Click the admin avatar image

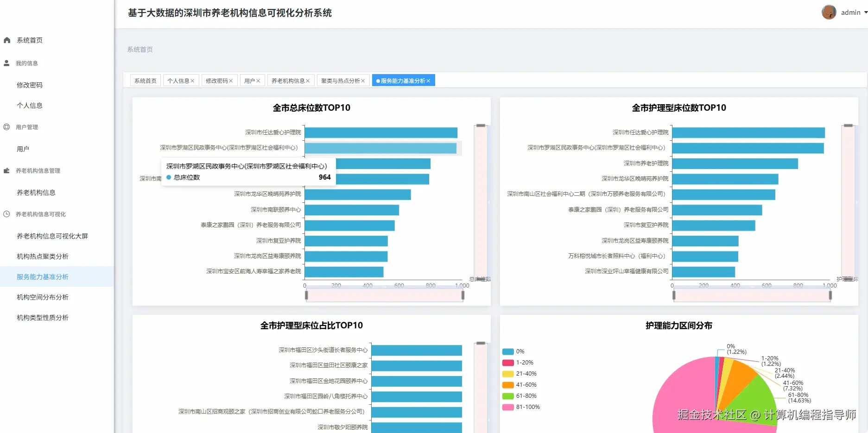tap(829, 12)
